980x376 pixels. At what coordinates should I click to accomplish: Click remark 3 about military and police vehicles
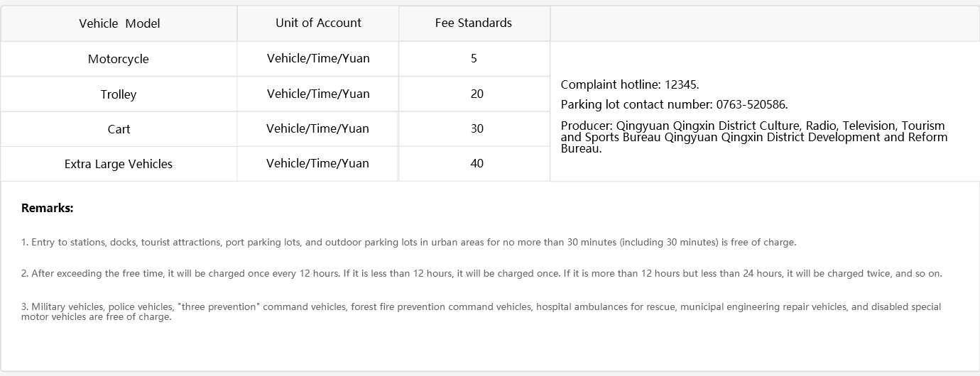[481, 311]
